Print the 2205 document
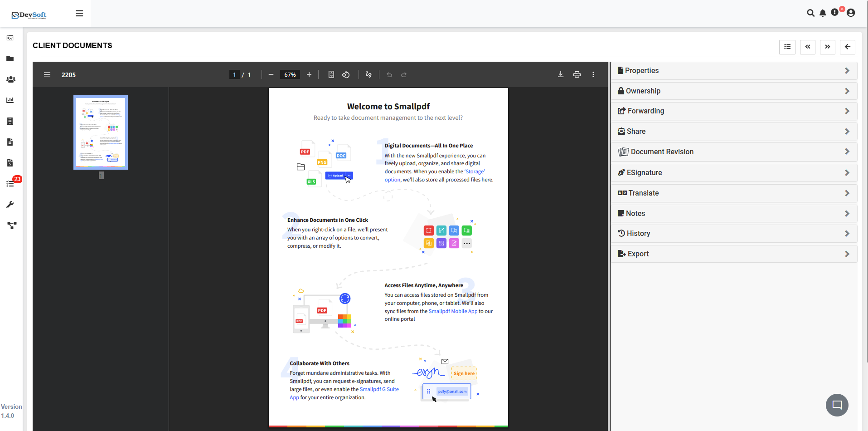Viewport: 868px width, 431px height. click(x=577, y=74)
